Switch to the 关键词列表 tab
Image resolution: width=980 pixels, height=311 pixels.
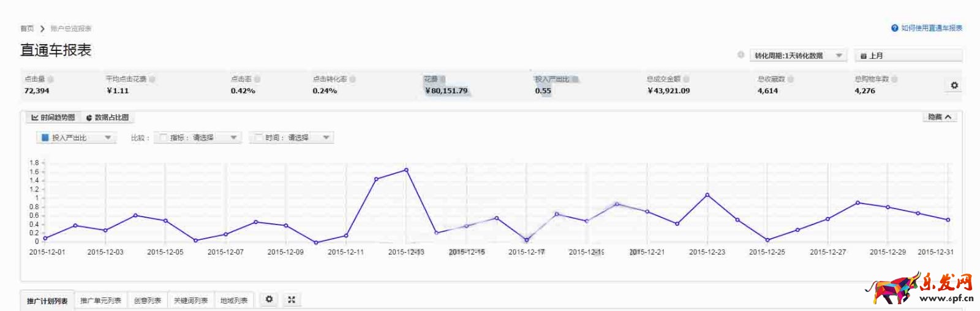click(x=190, y=301)
